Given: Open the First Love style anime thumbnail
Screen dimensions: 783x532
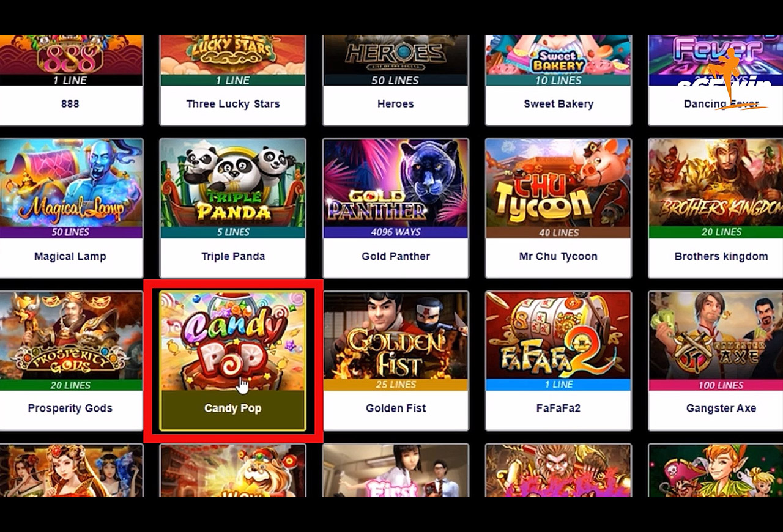Looking at the screenshot, I should (396, 470).
